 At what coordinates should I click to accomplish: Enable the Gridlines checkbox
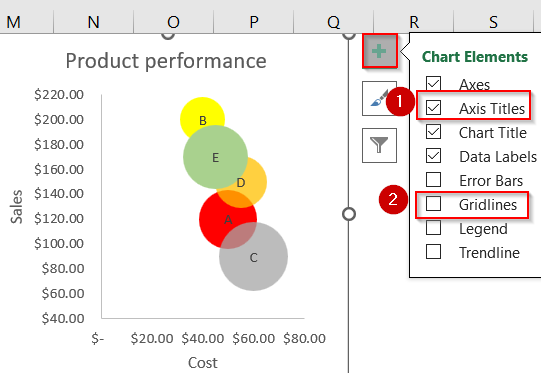[x=433, y=204]
